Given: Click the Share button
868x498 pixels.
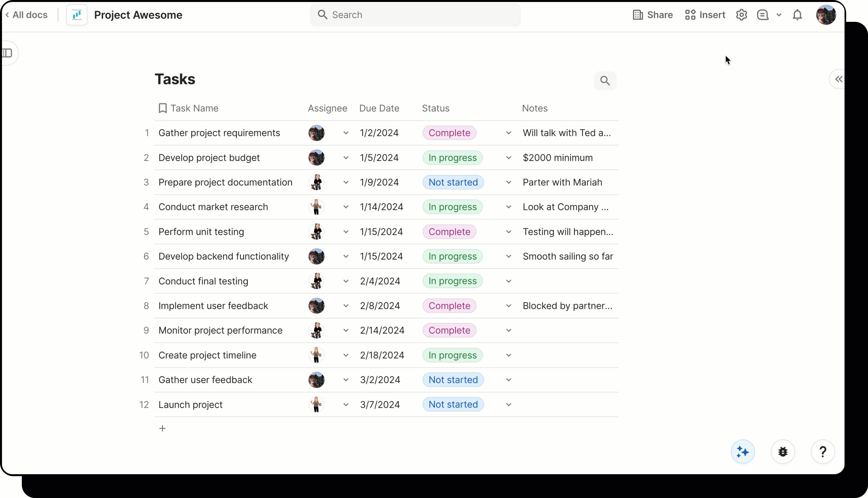Looking at the screenshot, I should pyautogui.click(x=652, y=15).
